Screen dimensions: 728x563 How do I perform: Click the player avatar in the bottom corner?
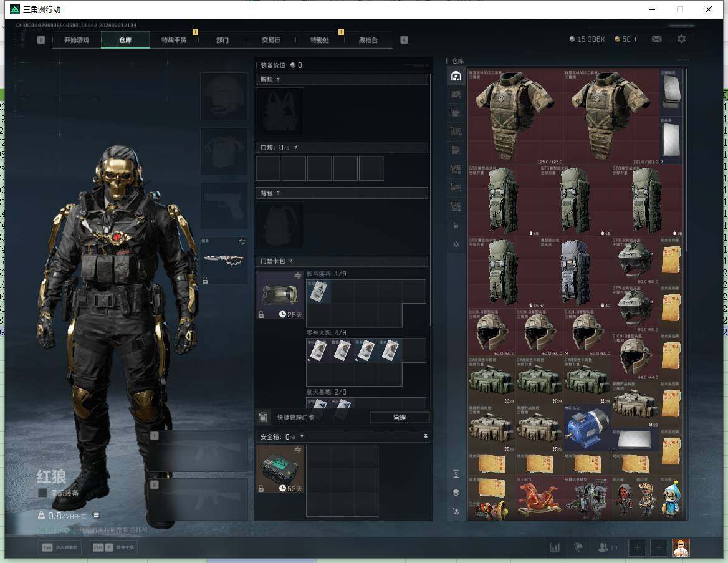(x=681, y=547)
